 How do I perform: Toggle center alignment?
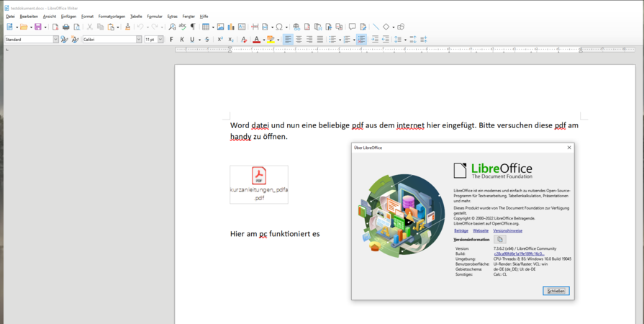(299, 40)
